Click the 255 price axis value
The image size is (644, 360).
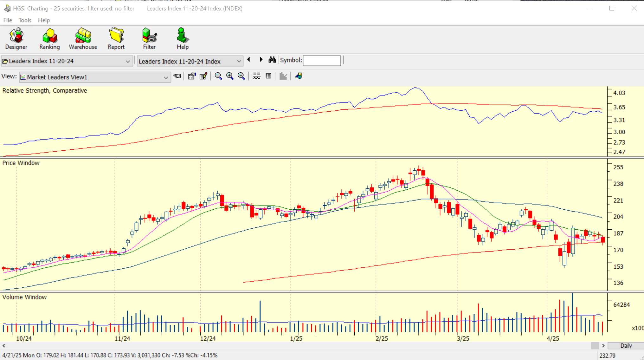618,167
